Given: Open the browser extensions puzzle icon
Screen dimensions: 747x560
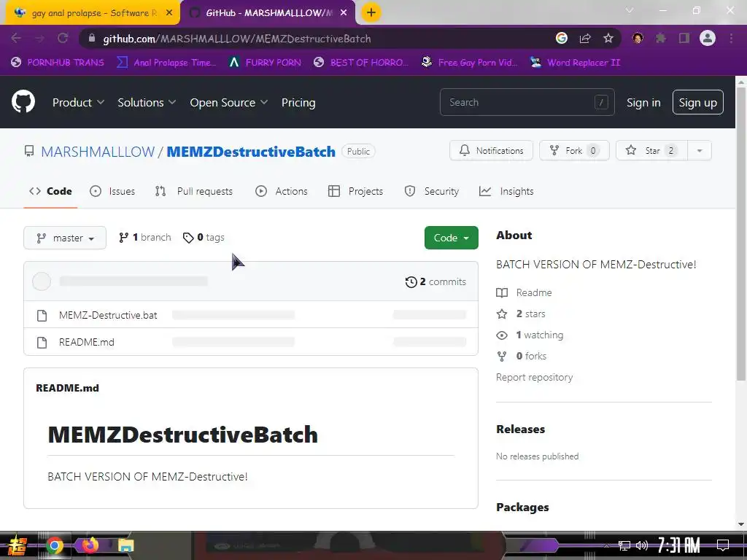Looking at the screenshot, I should (661, 38).
